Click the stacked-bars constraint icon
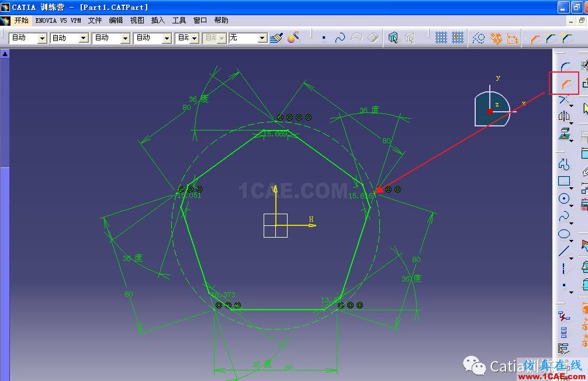 coord(563,332)
